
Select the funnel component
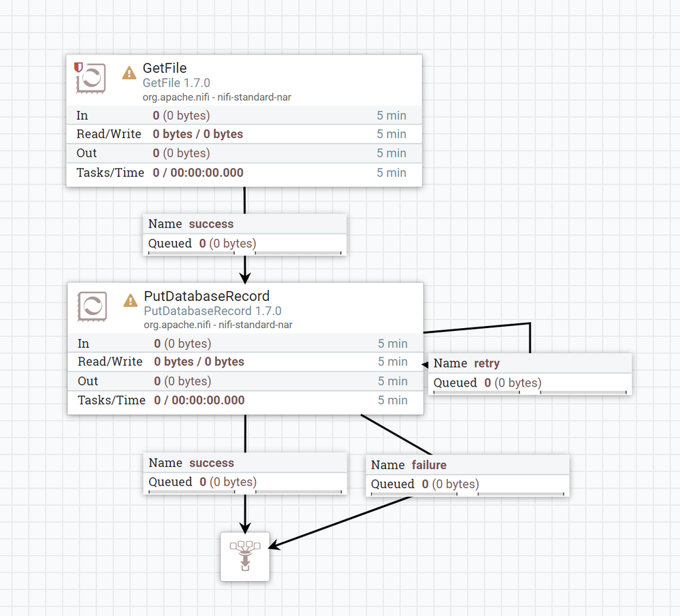pyautogui.click(x=245, y=557)
